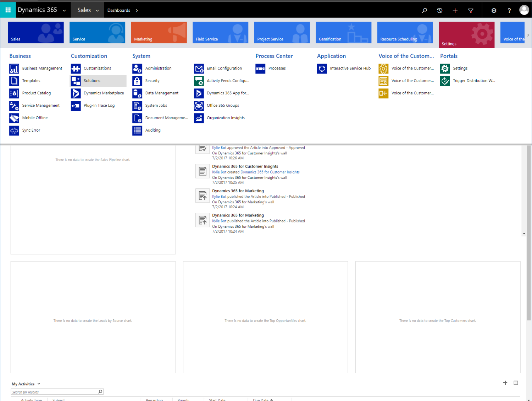Add a new activity with plus button
The image size is (532, 401).
pyautogui.click(x=505, y=383)
